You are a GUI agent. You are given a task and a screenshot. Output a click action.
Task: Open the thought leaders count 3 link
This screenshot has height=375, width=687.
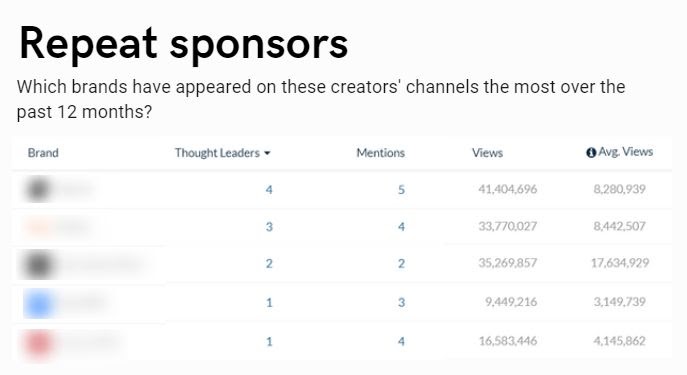click(269, 226)
